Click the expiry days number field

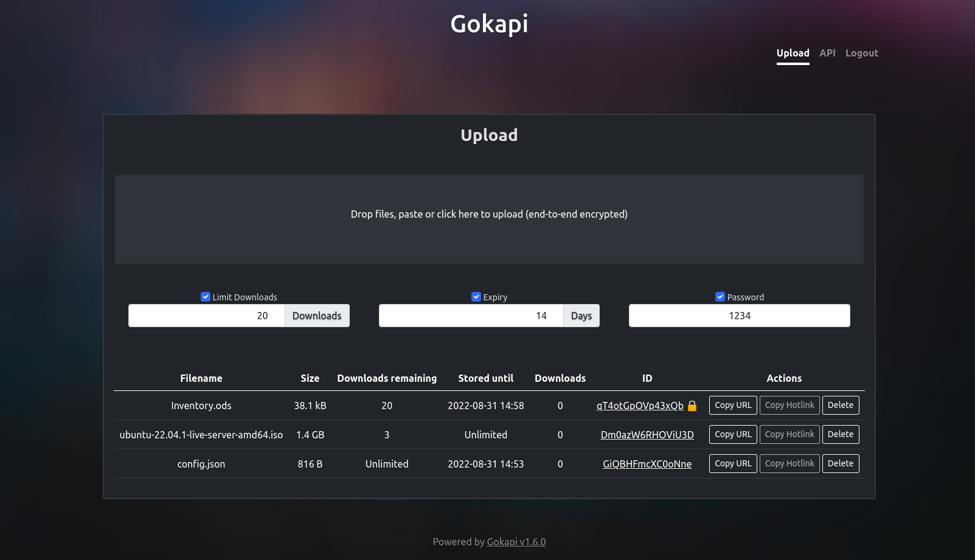(471, 316)
